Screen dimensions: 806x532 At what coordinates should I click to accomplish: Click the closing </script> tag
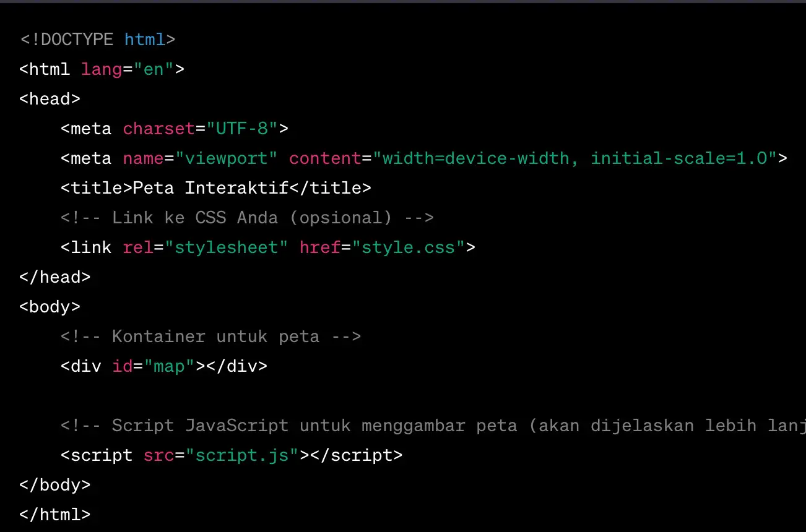(357, 455)
